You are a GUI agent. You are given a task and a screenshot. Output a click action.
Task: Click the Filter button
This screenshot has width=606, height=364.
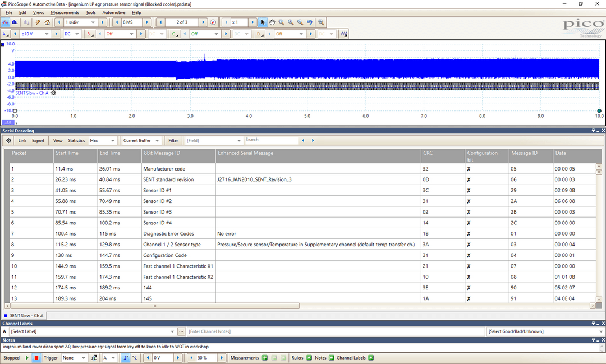point(173,141)
